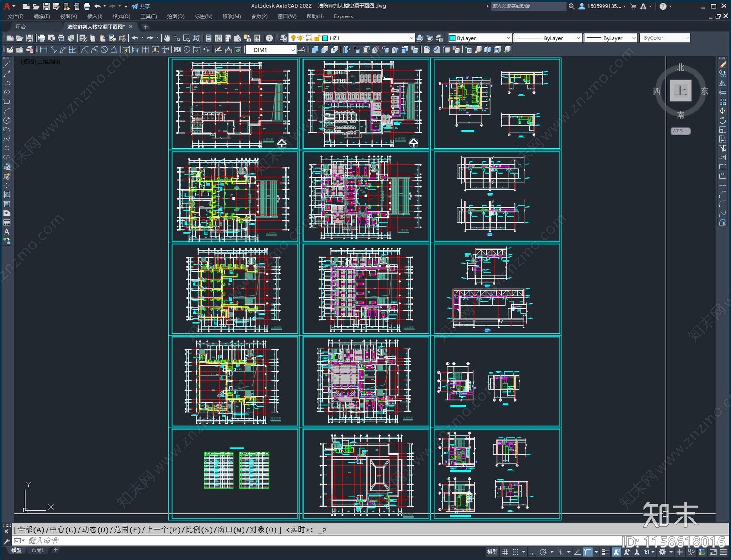Open the ByLayer color control swatch
The height and width of the screenshot is (560, 731).
479,38
